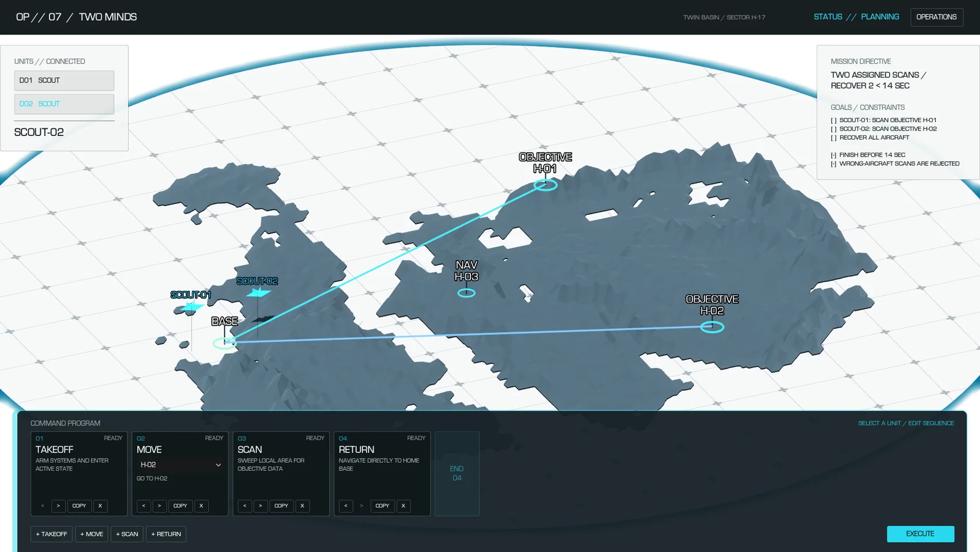The width and height of the screenshot is (980, 552).
Task: Open OPERATIONS menu
Action: point(936,17)
